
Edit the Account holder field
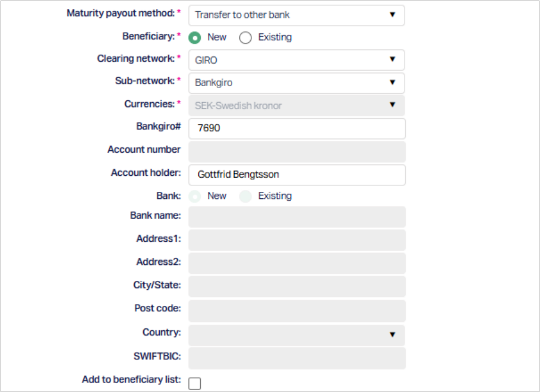(296, 175)
